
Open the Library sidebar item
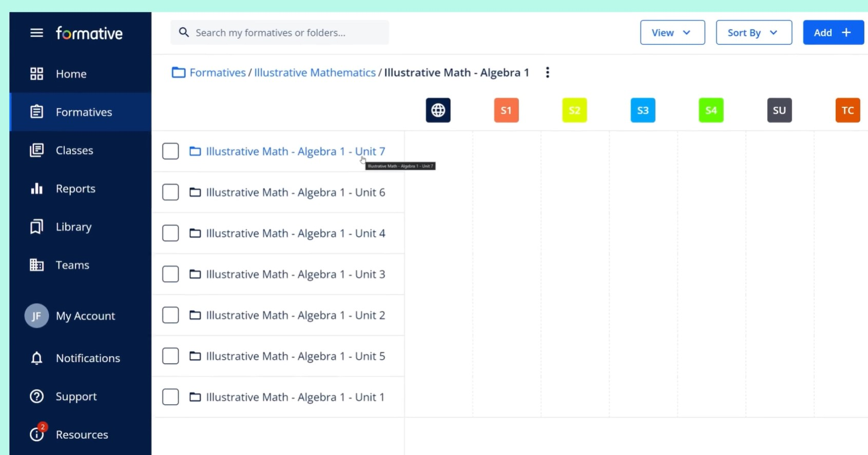pos(73,227)
